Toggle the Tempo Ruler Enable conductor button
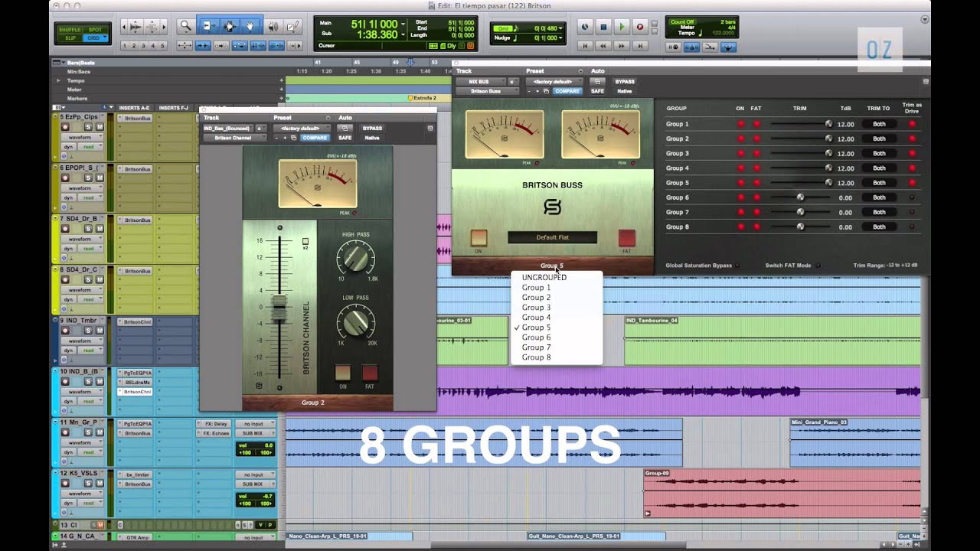 728,47
